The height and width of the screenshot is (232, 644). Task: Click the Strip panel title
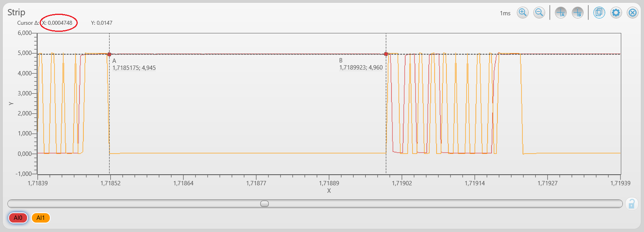tap(16, 12)
